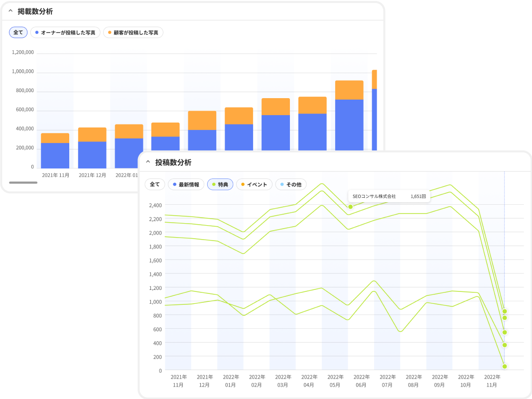532x399 pixels.
Task: Select the 最新情報 filter chip
Action: [x=186, y=184]
